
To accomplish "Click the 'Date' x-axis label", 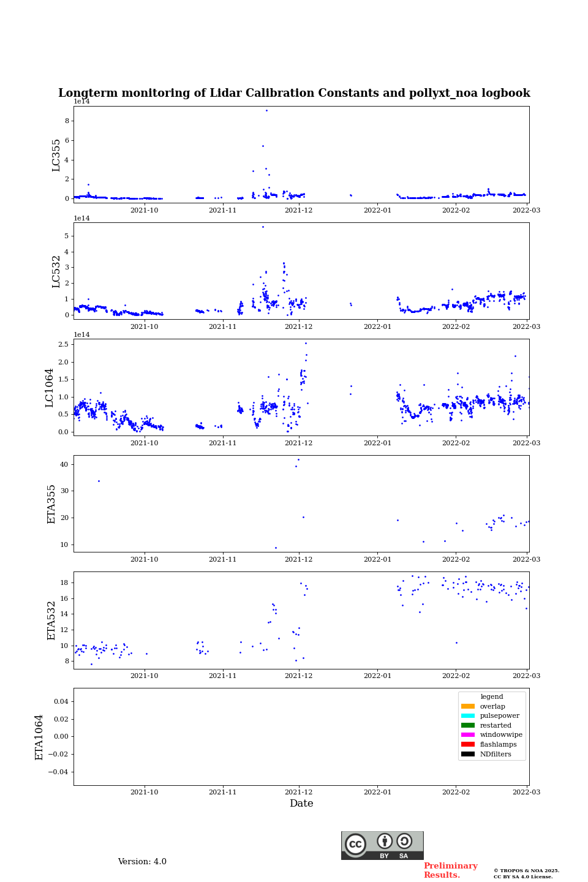I will click(x=301, y=804).
